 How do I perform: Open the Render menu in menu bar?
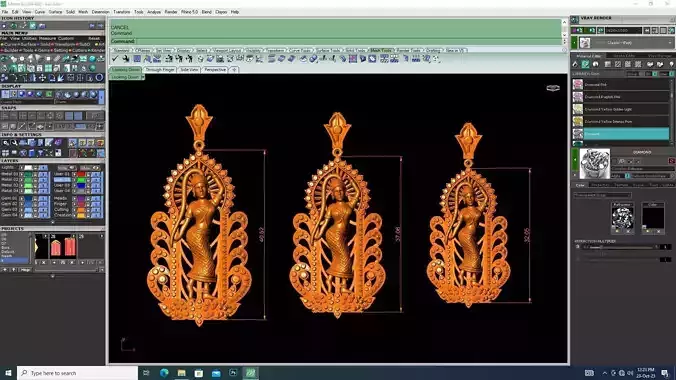click(x=171, y=12)
